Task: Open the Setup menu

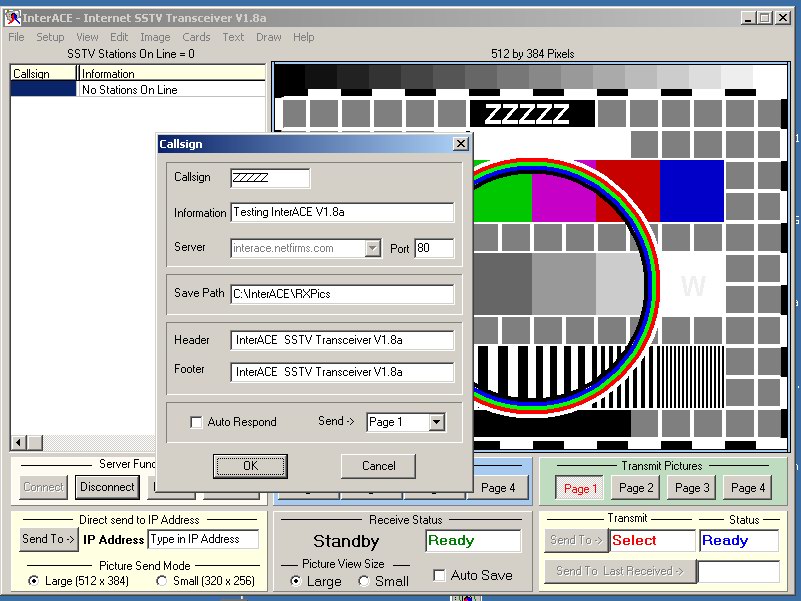Action: pos(50,37)
